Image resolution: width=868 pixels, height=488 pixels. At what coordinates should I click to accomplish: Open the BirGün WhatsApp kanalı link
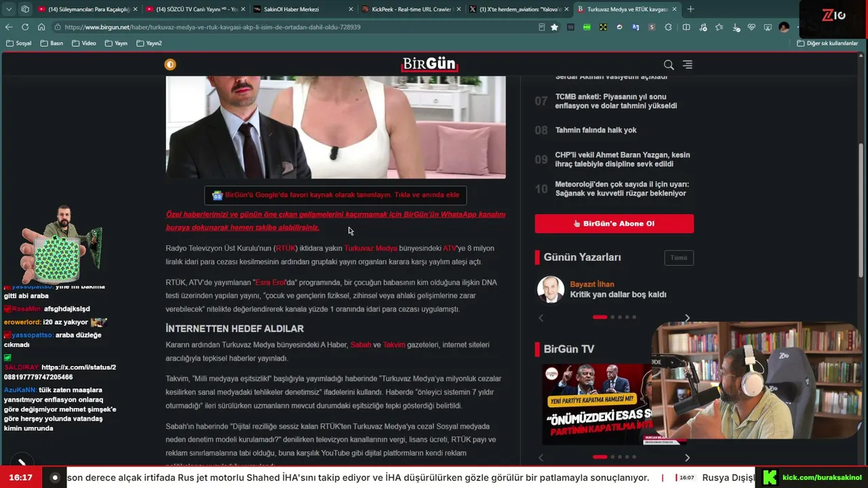coord(335,221)
